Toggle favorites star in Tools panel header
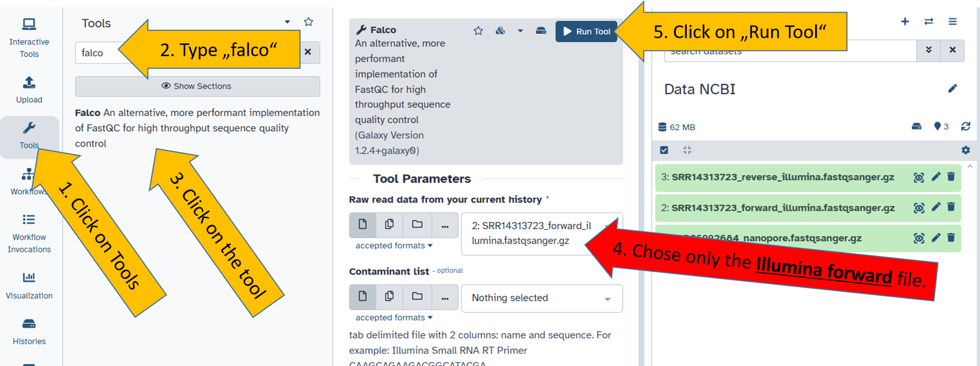The width and height of the screenshot is (980, 366). 308,22
